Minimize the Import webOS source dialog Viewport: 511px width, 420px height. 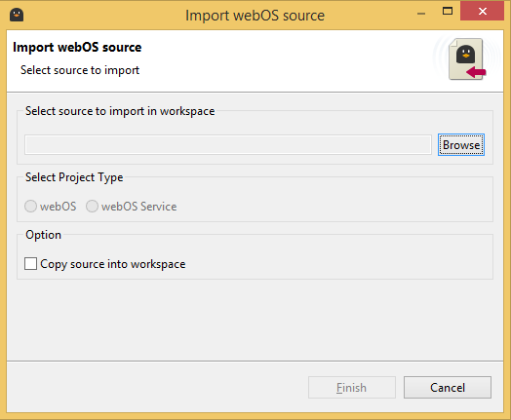[x=421, y=13]
